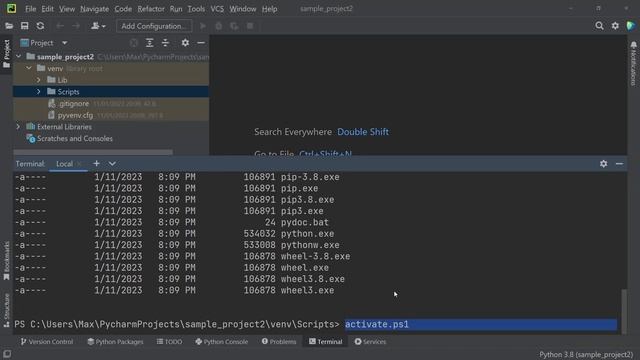The width and height of the screenshot is (640, 360).
Task: Open the File menu
Action: [x=31, y=9]
